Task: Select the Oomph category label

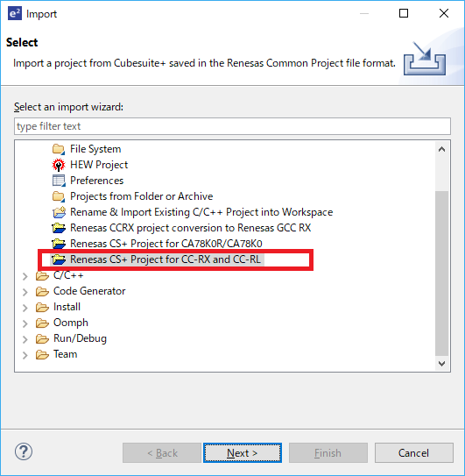Action: click(71, 323)
